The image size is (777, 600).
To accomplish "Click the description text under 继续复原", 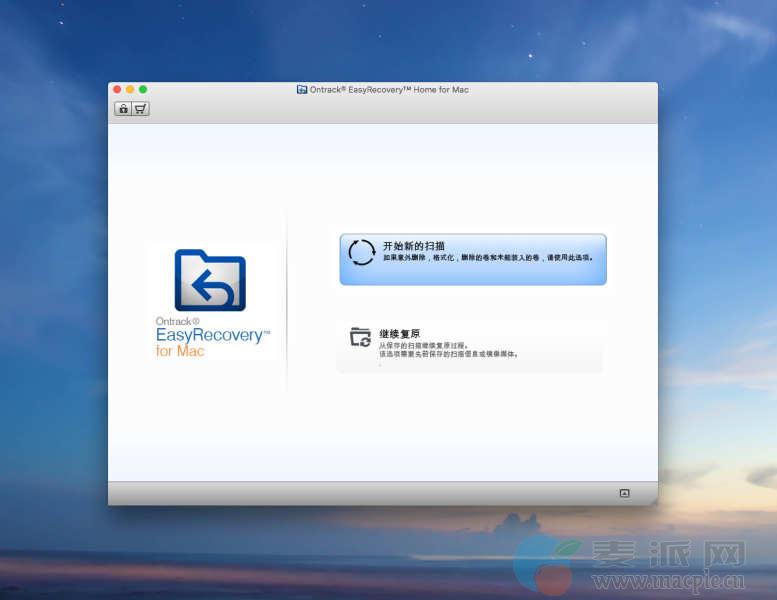I will (x=448, y=349).
